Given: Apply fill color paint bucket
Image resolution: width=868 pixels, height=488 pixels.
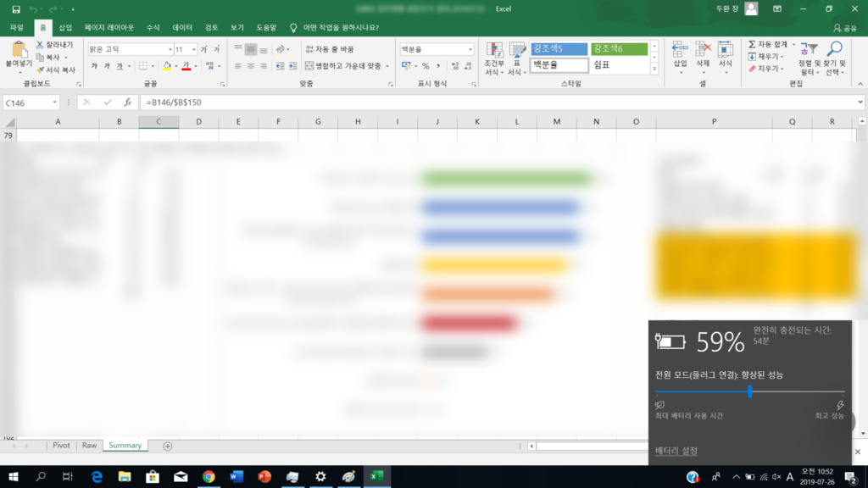Looking at the screenshot, I should pyautogui.click(x=167, y=66).
